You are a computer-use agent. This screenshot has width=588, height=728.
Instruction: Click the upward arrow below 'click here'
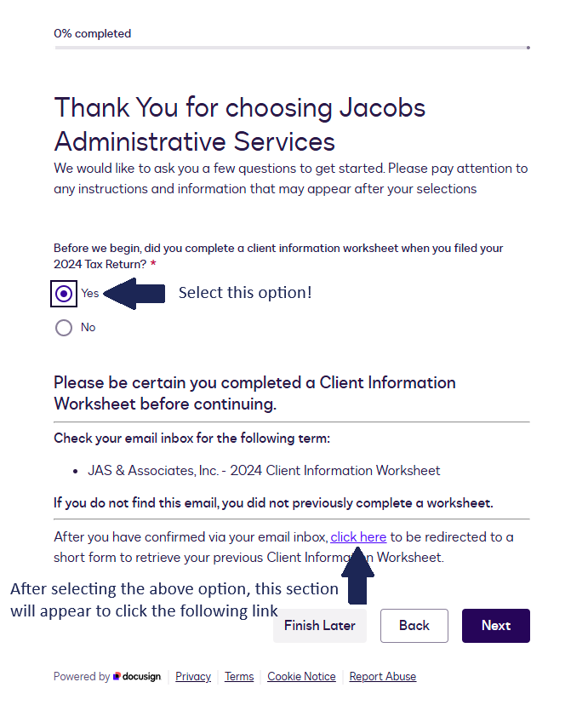point(358,576)
